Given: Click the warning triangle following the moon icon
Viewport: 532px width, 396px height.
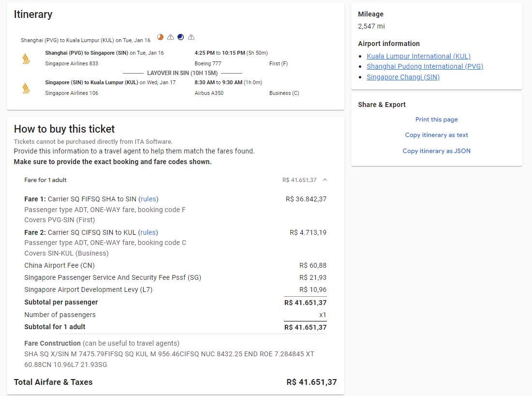Looking at the screenshot, I should tap(192, 37).
